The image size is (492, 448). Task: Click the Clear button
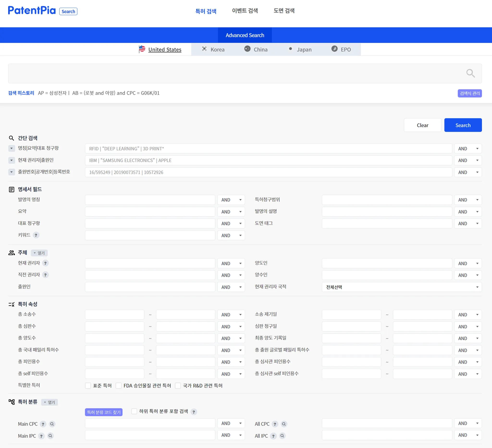tap(422, 125)
